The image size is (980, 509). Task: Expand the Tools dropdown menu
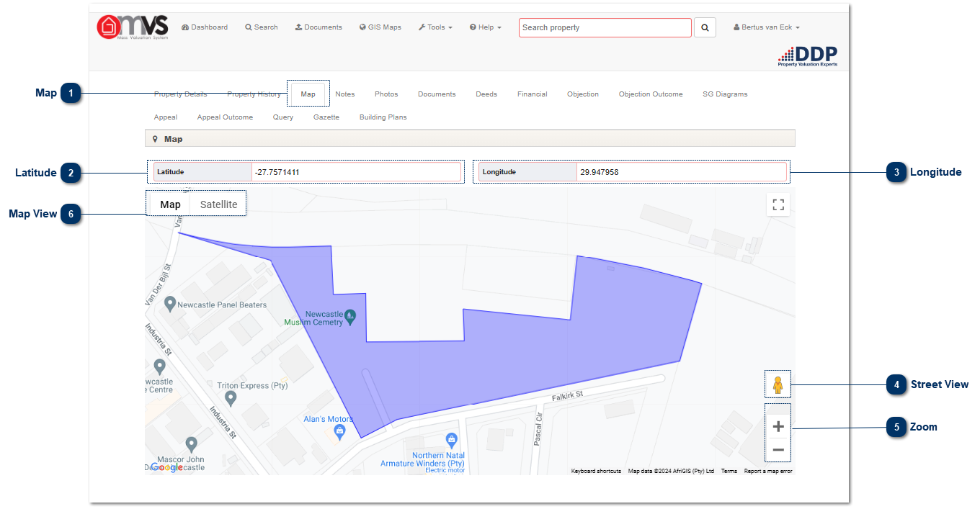point(435,27)
